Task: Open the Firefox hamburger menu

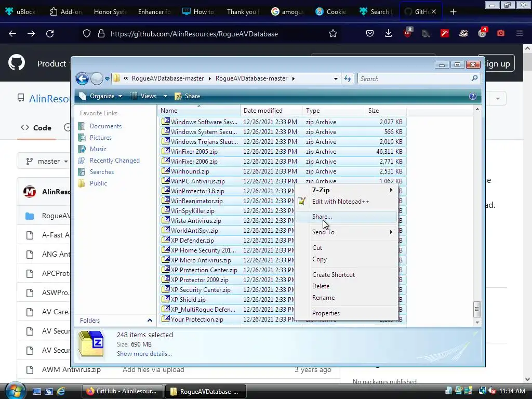Action: coord(519,33)
